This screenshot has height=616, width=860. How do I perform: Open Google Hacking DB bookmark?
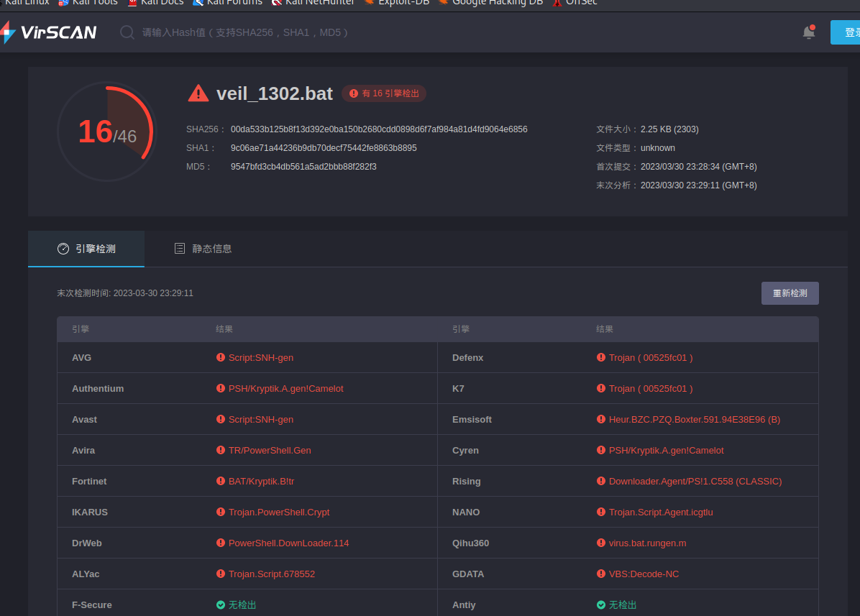tap(490, 3)
